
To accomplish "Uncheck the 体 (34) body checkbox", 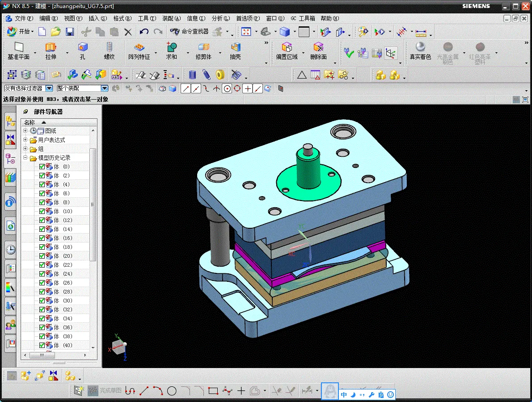I will click(x=42, y=318).
